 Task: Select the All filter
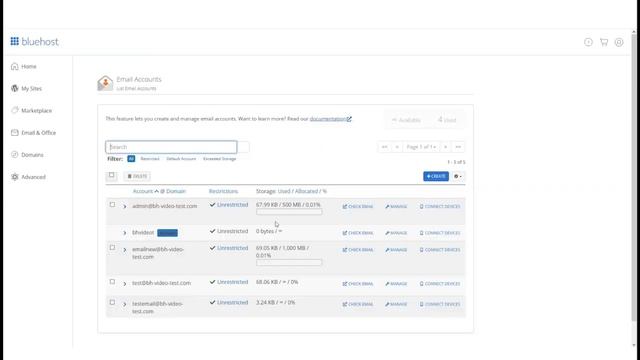(131, 159)
